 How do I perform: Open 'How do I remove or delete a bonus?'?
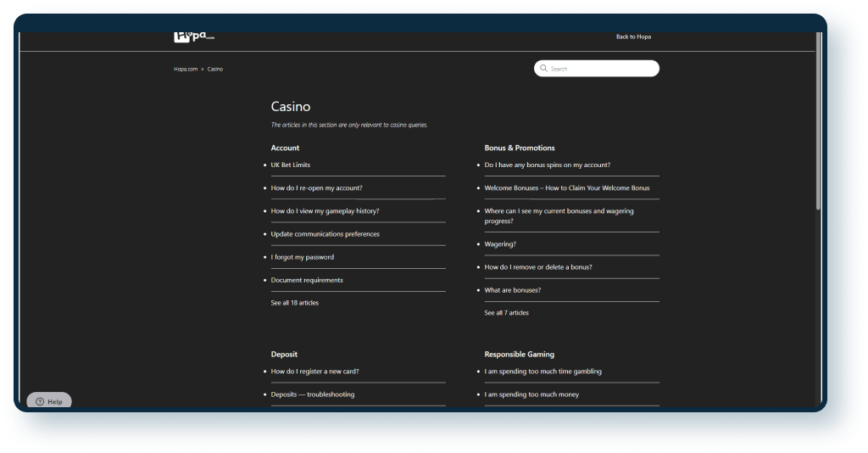pyautogui.click(x=537, y=266)
